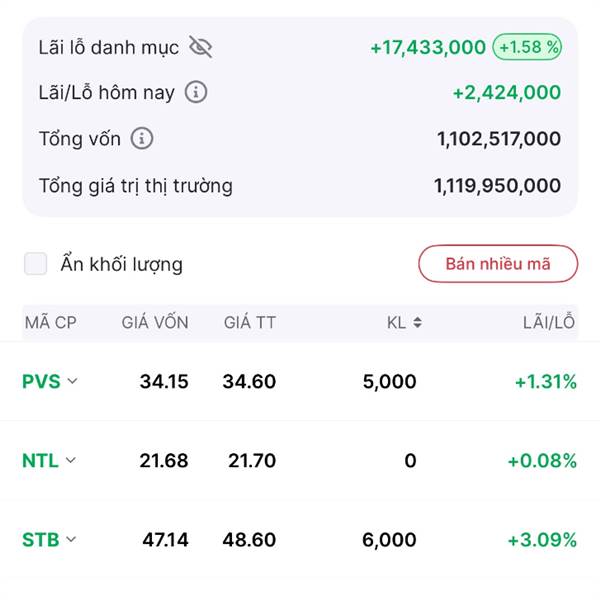The height and width of the screenshot is (600, 600).
Task: Click the Bán nhiều mã button
Action: (498, 264)
